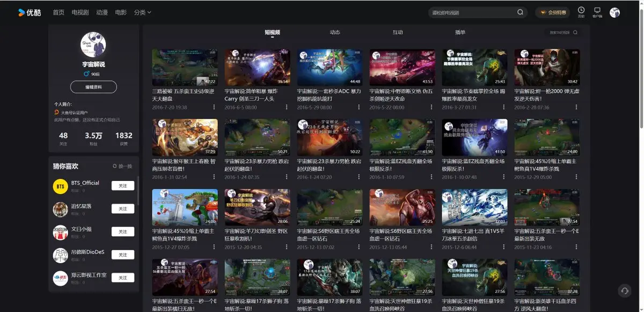Click the 换一换 shuffle recommendations link

click(122, 166)
